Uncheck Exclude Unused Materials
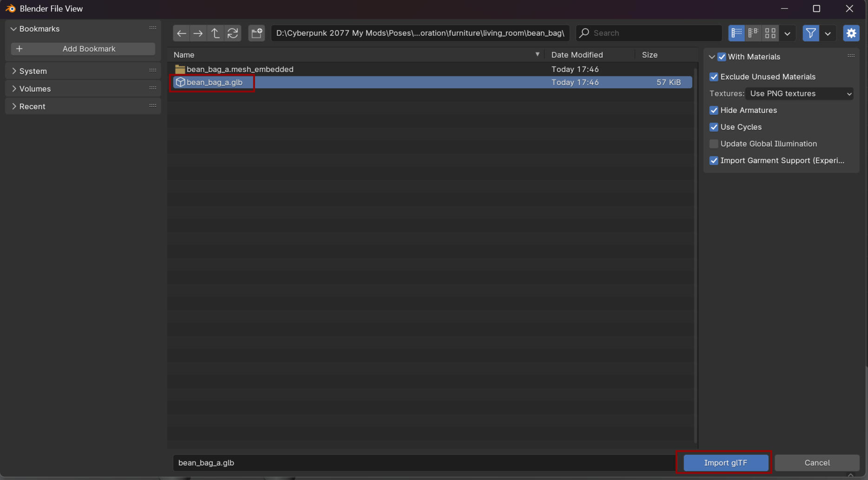This screenshot has height=480, width=868. (714, 77)
